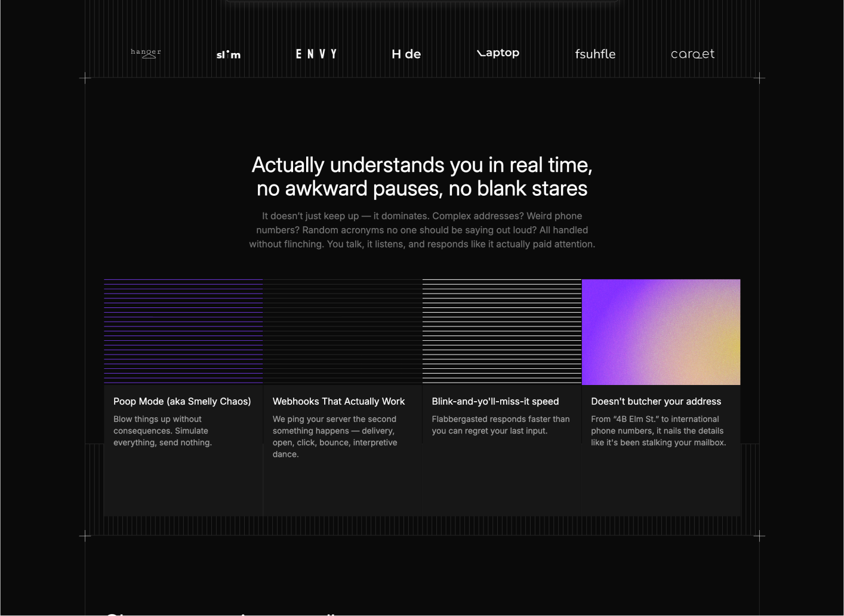Click the fsuhfle brand logo
Screen dimensions: 844x616
595,54
